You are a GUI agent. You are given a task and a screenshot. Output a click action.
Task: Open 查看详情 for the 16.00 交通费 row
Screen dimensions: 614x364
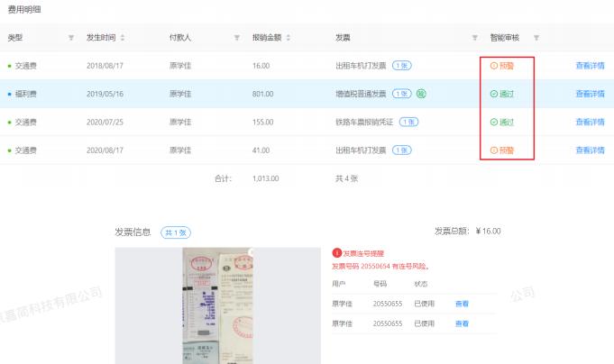point(591,66)
